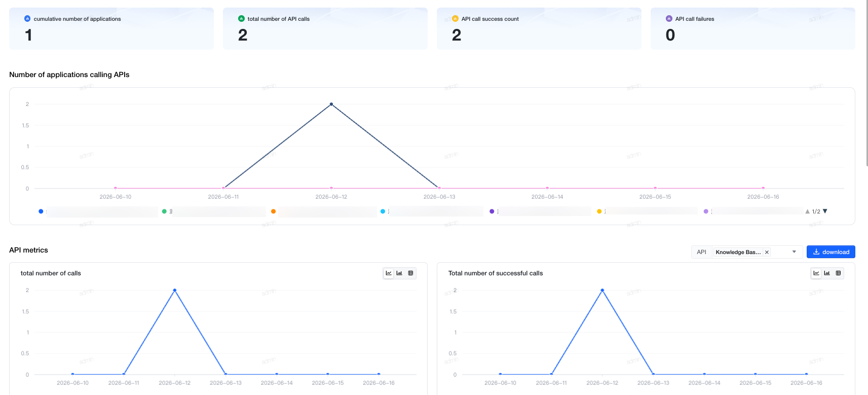Open the API filter dropdown arrow
Screen dimensions: 868x395
[x=794, y=252]
